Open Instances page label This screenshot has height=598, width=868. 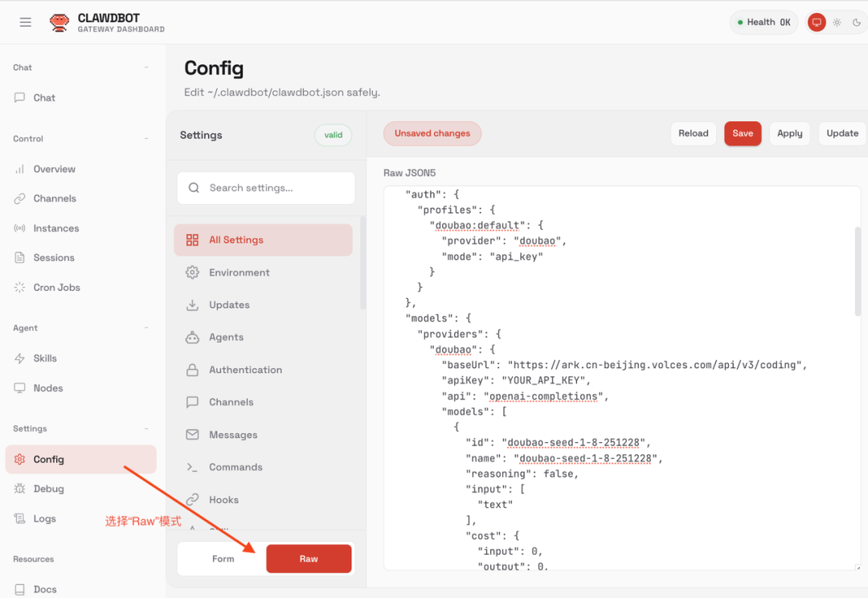tap(56, 228)
